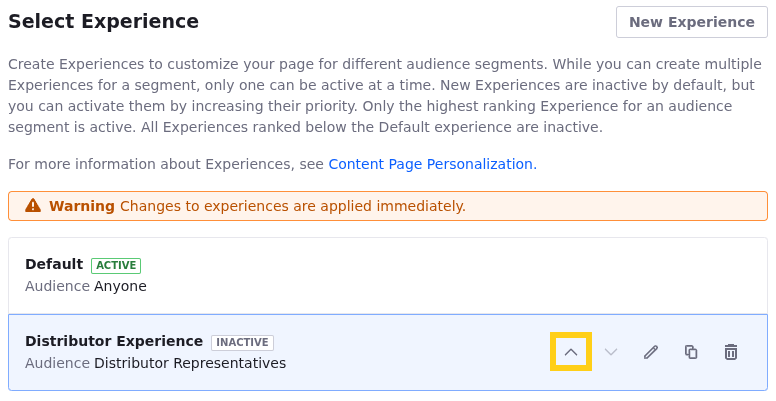The width and height of the screenshot is (776, 401).
Task: Delete the Distributor Experience with the trash icon
Action: click(x=731, y=352)
